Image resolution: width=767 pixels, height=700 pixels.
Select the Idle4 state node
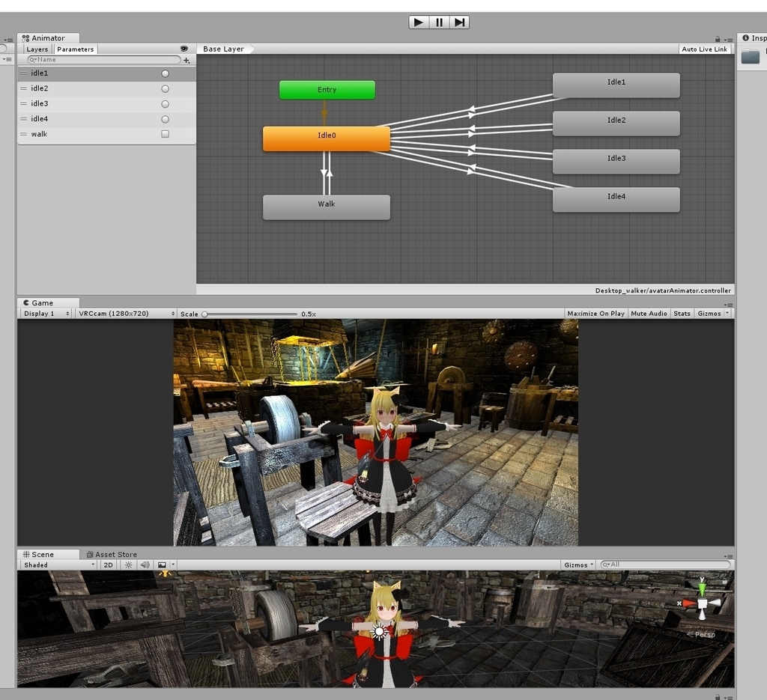[616, 200]
